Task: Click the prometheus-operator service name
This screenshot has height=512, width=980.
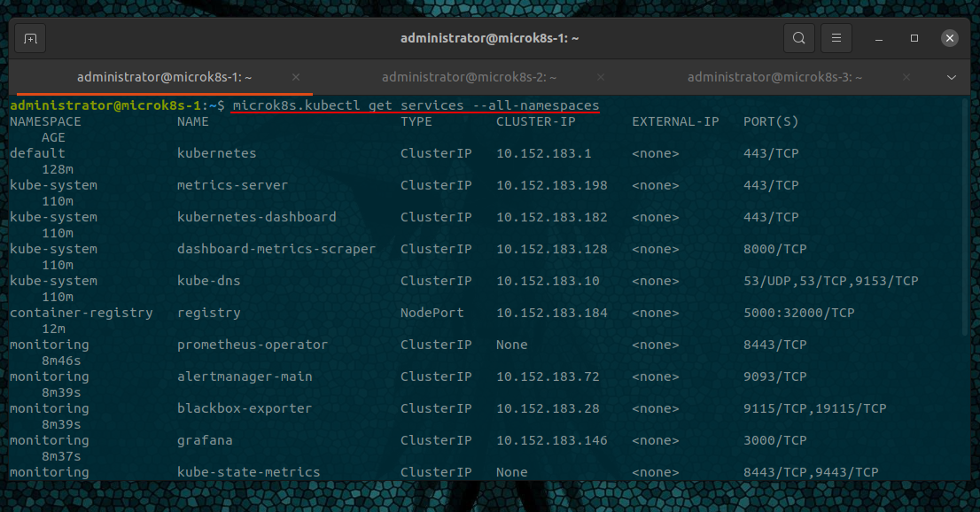Action: (252, 345)
